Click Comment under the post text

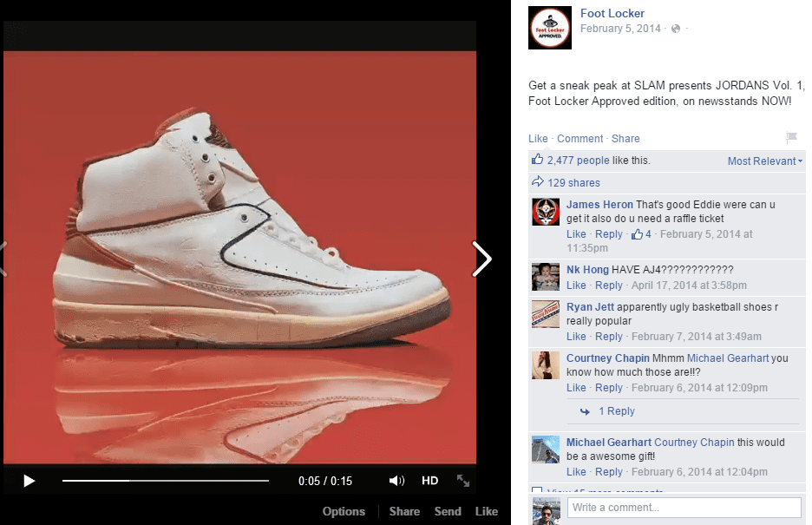point(580,139)
